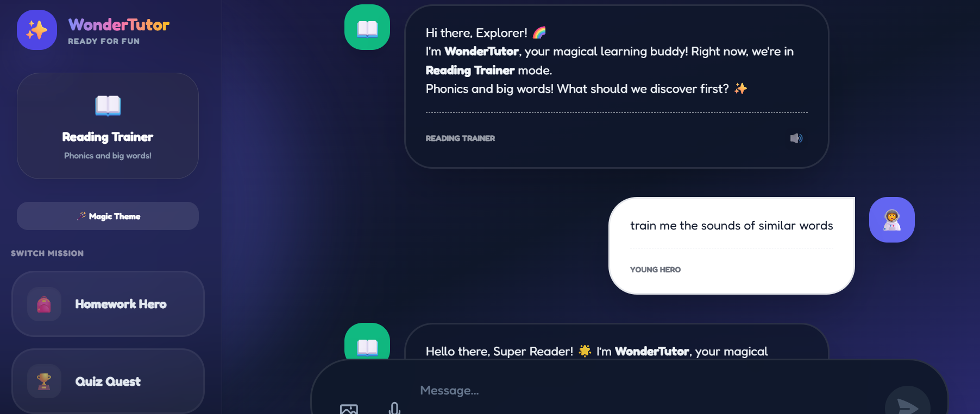980x414 pixels.
Task: Click the user message bubble about similar words
Action: pyautogui.click(x=732, y=246)
